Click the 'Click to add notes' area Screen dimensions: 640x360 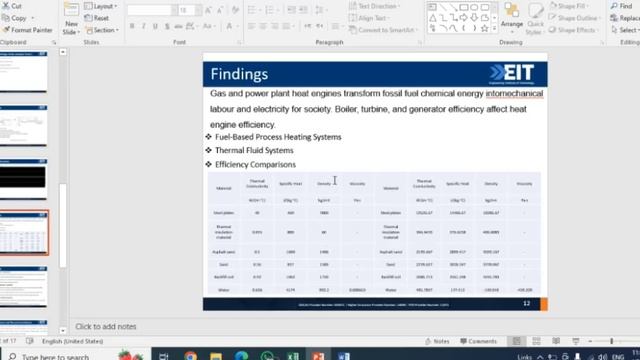pyautogui.click(x=106, y=327)
